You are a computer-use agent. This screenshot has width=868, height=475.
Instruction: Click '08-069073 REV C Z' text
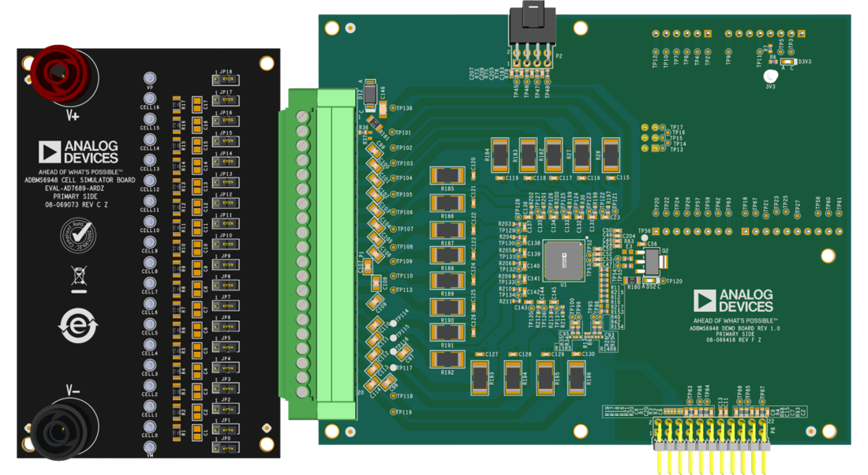(77, 205)
